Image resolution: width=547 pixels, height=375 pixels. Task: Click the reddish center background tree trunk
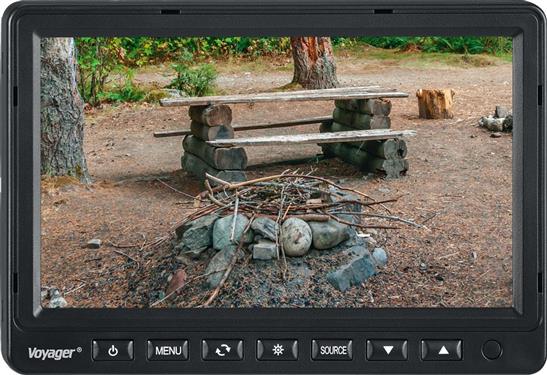click(314, 62)
